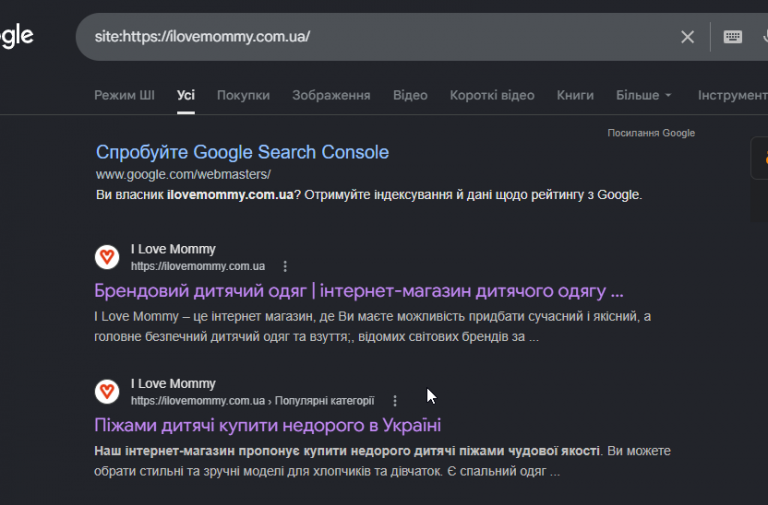The width and height of the screenshot is (768, 505).
Task: Open the Книги tab
Action: 575,95
